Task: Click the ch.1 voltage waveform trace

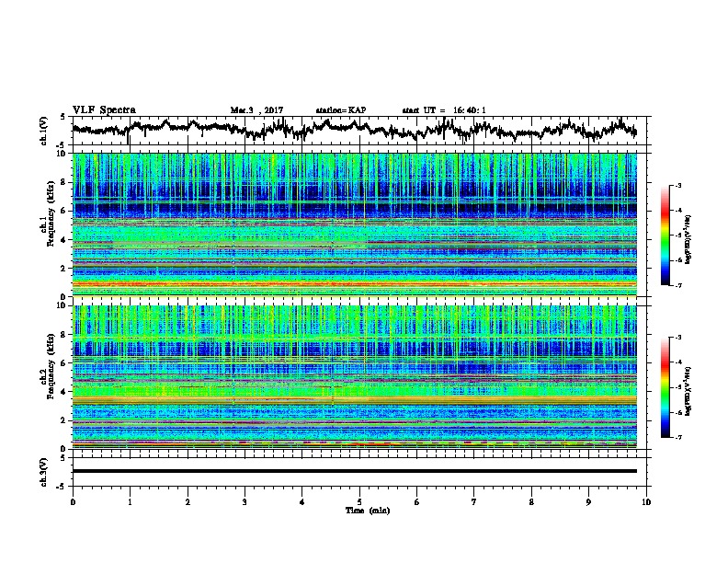Action: click(354, 129)
